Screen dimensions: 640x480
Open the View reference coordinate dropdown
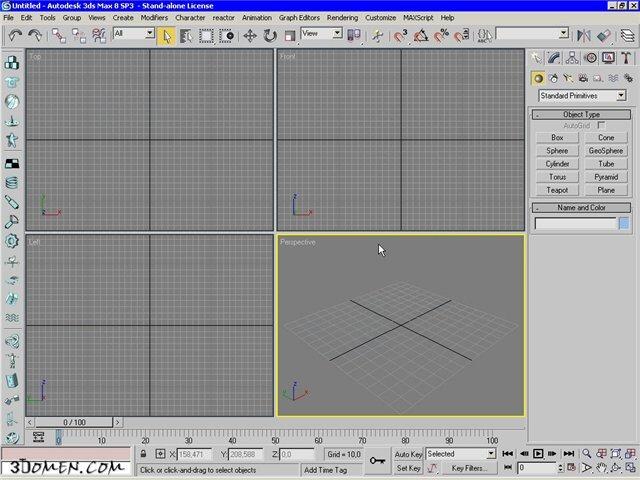[x=322, y=34]
